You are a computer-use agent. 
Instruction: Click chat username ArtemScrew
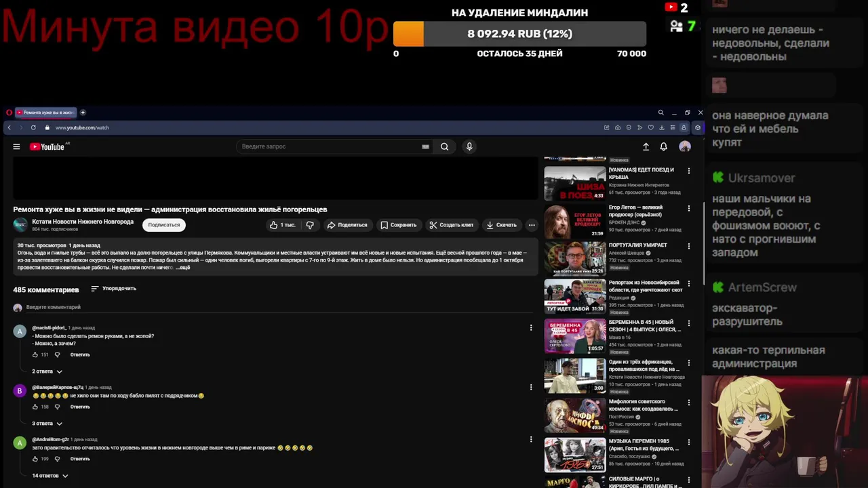[x=762, y=287]
